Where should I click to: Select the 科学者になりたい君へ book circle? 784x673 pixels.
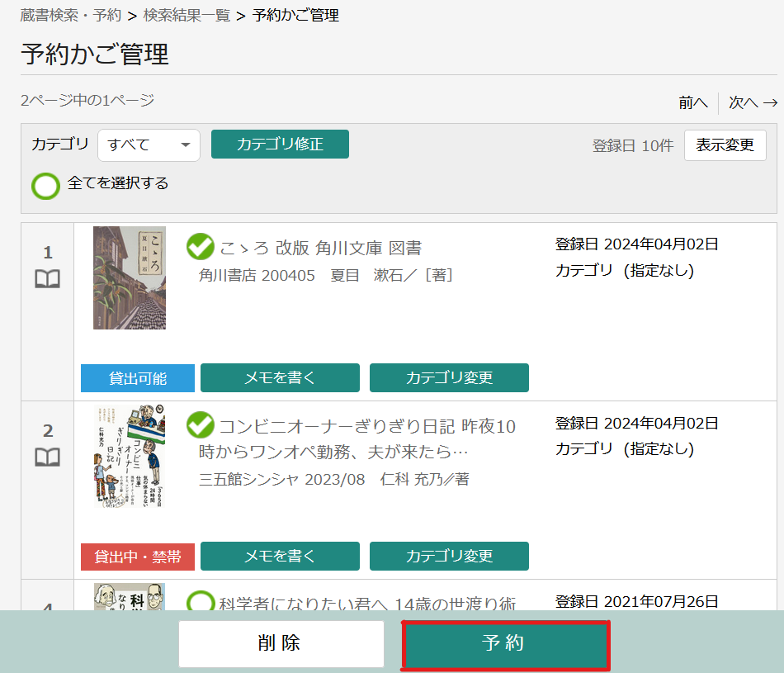pos(200,602)
